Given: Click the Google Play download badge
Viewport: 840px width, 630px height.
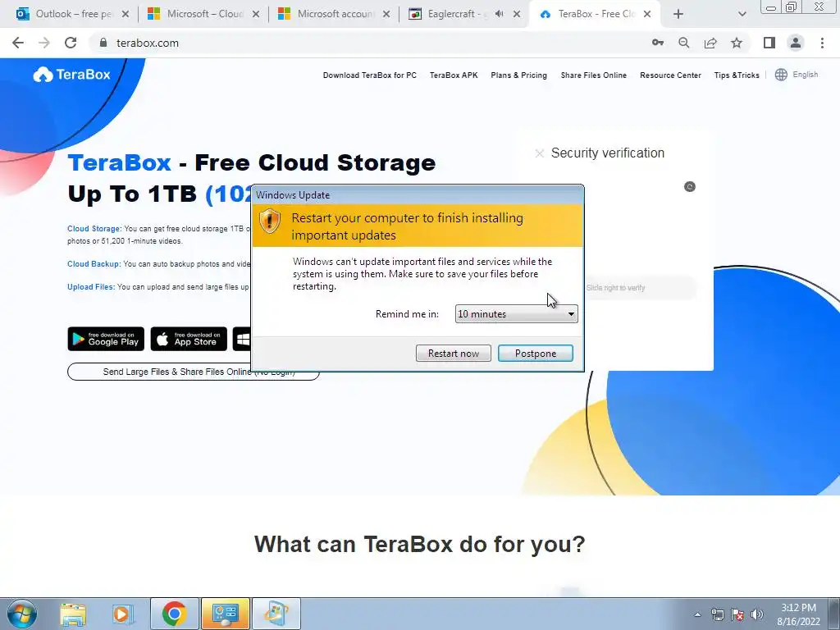Looking at the screenshot, I should coord(106,339).
